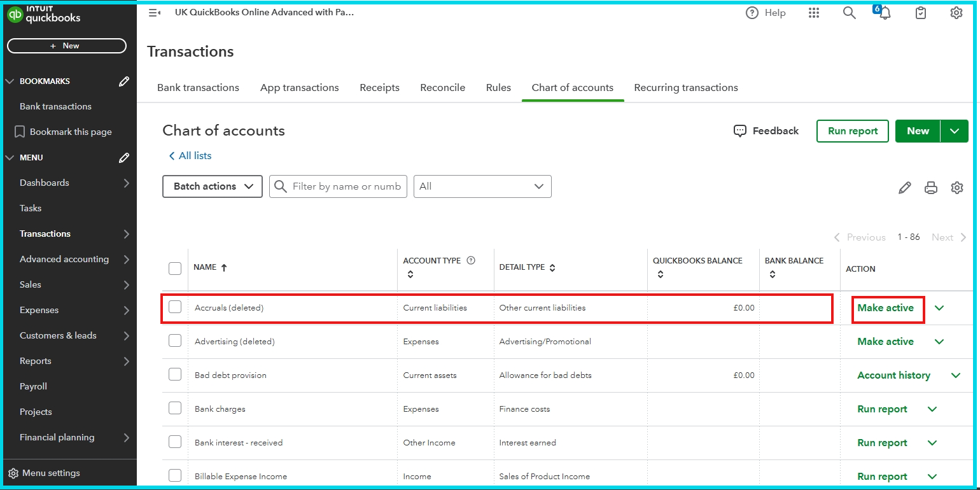Viewport: 980px width, 490px height.
Task: Click Make active for Accruals account
Action: [x=885, y=308]
